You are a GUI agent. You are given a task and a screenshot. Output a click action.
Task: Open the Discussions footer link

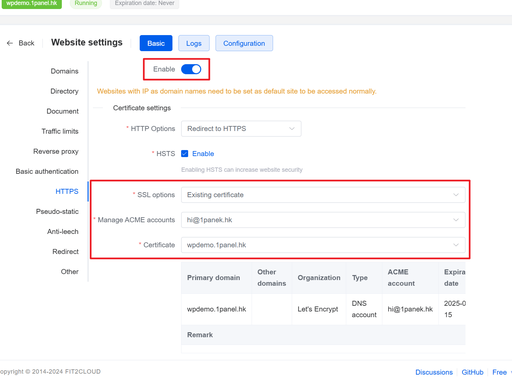pos(434,372)
